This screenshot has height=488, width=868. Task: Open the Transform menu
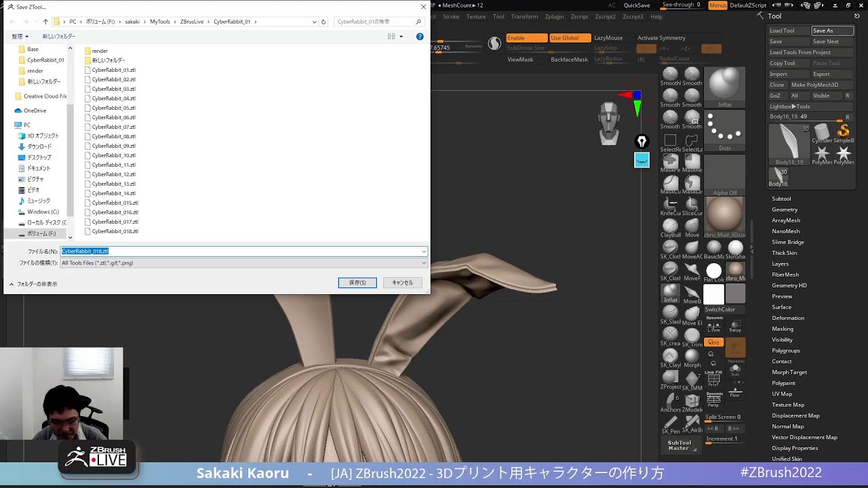[524, 16]
